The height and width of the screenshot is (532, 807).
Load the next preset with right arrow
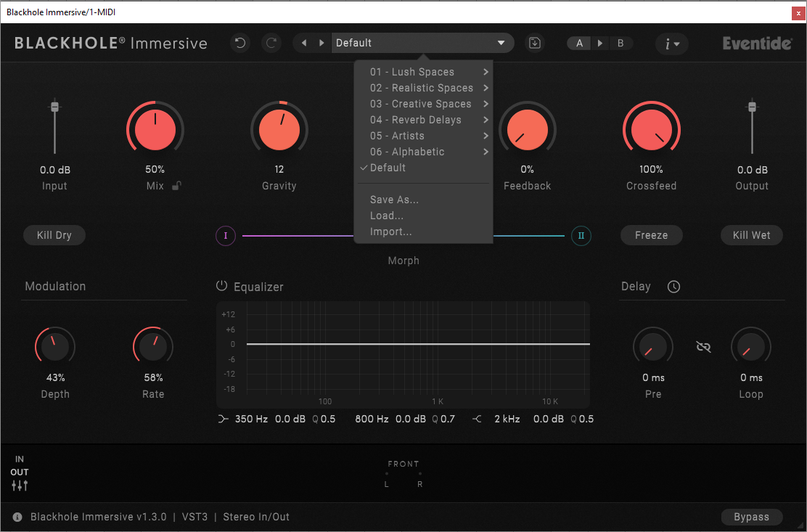click(x=321, y=43)
